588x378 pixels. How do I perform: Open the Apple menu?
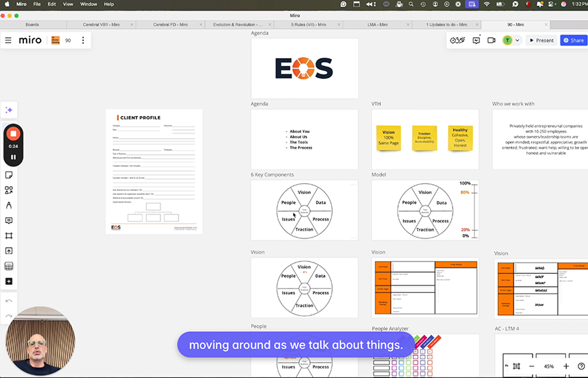pos(7,4)
